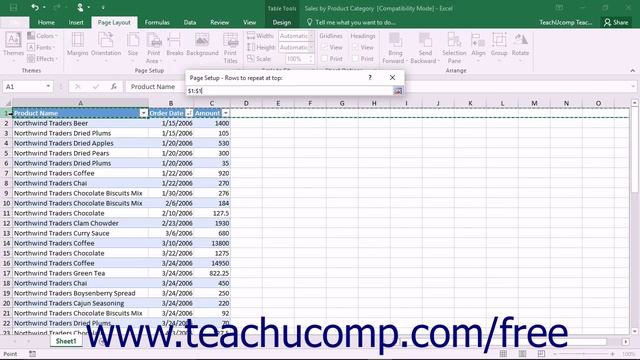Select column D header
Viewport: 640px width, 360px height.
point(246,103)
